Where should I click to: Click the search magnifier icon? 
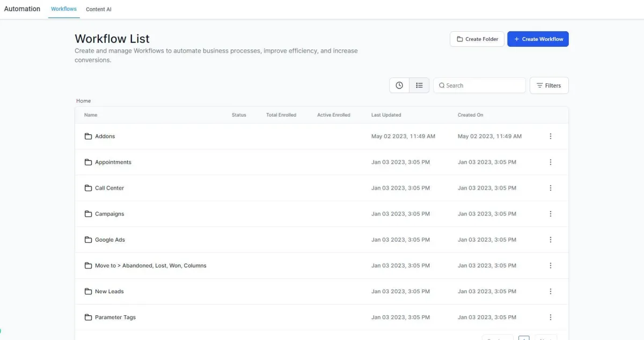pos(442,85)
